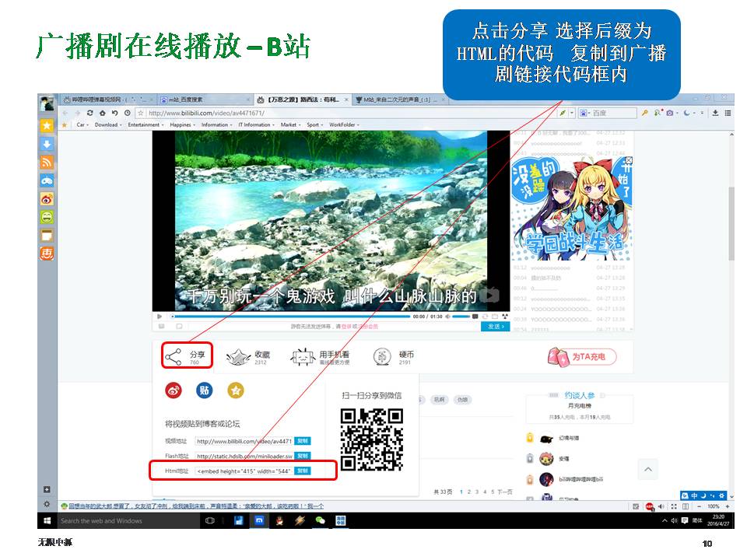Click the Html地址 embed code field
This screenshot has height=560, width=747.
(244, 471)
